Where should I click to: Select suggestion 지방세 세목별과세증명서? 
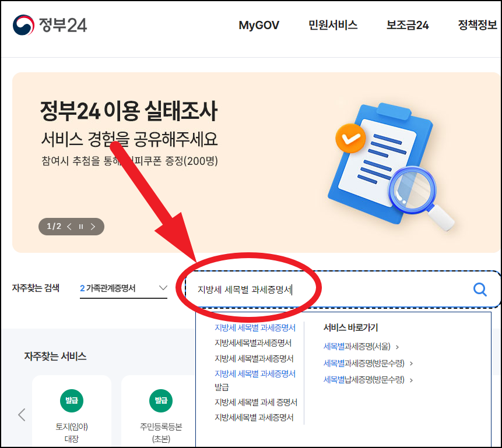(x=254, y=358)
